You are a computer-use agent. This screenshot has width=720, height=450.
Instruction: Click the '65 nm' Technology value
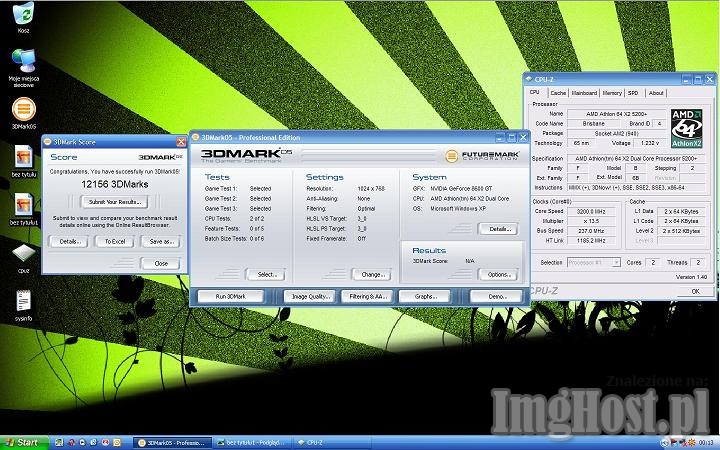pyautogui.click(x=581, y=143)
